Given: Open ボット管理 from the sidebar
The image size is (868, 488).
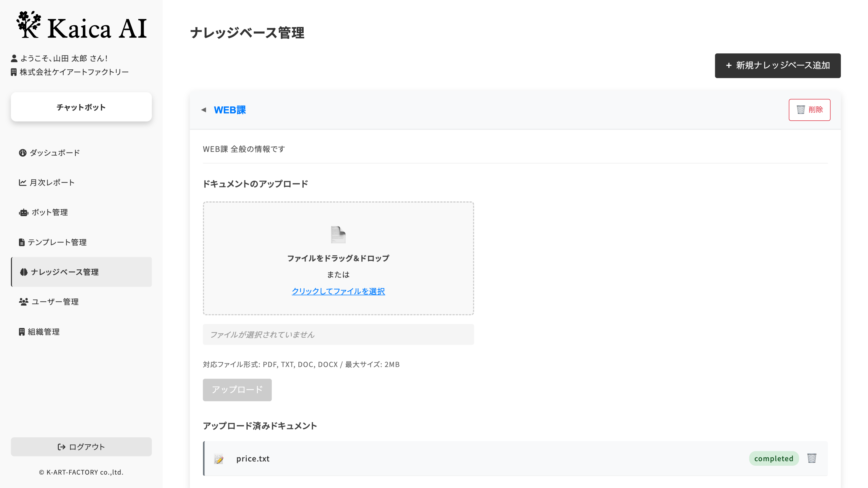Looking at the screenshot, I should (x=49, y=212).
